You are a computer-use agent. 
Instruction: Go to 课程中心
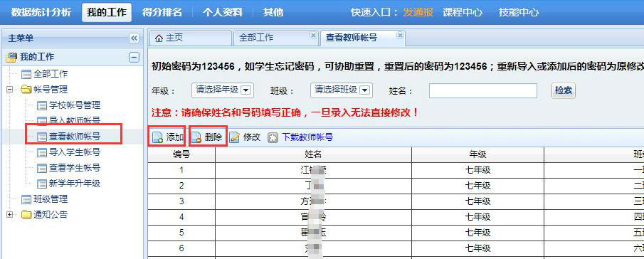[463, 12]
